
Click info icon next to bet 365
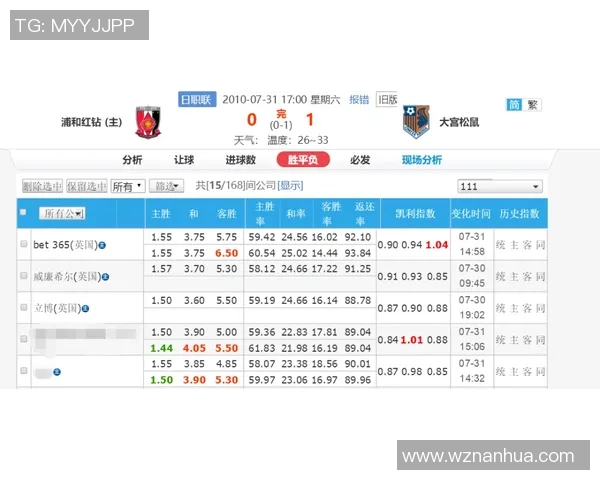103,244
